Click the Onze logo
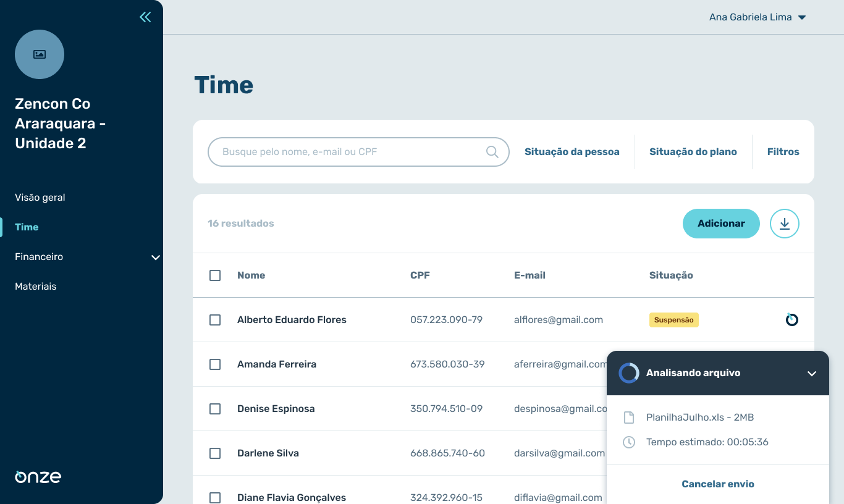Viewport: 844px width, 504px height. pos(37,476)
